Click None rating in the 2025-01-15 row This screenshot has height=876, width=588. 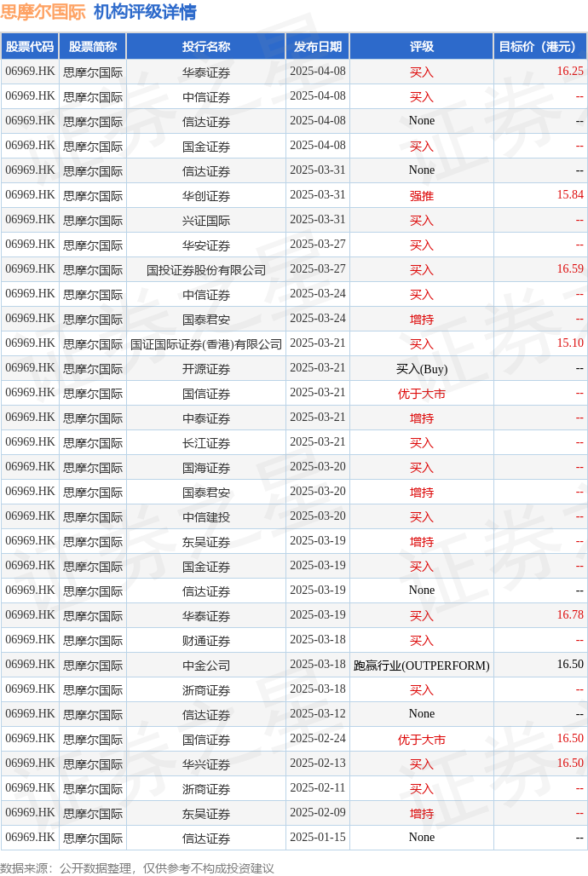point(422,837)
